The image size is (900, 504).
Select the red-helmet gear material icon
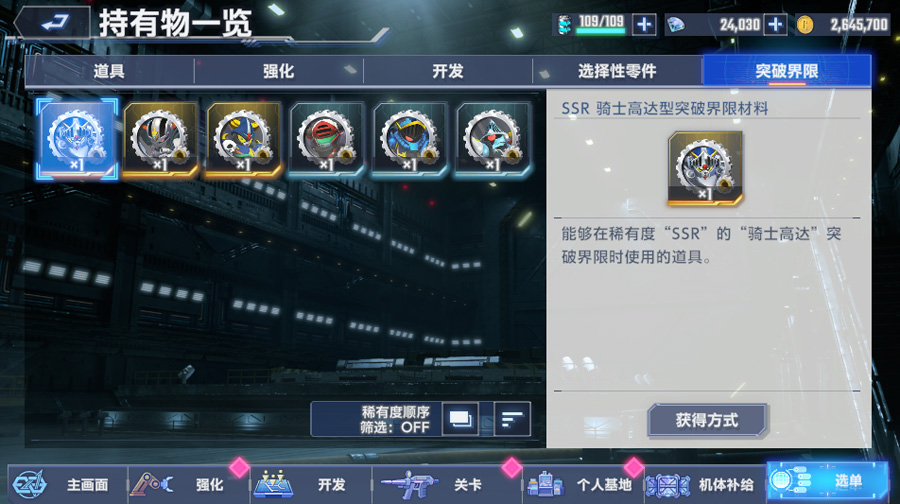pyautogui.click(x=326, y=138)
